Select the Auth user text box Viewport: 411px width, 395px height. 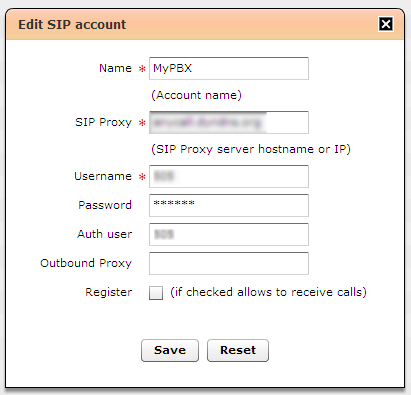tap(229, 234)
